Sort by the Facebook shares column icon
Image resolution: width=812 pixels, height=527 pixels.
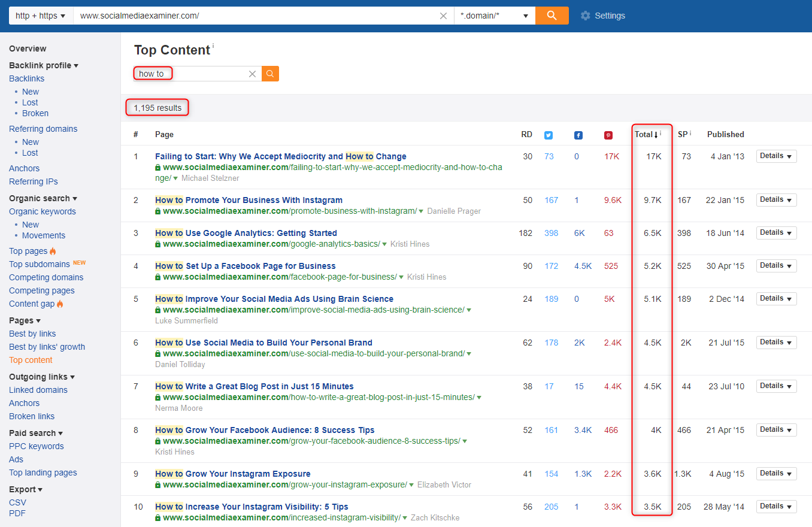click(x=578, y=135)
